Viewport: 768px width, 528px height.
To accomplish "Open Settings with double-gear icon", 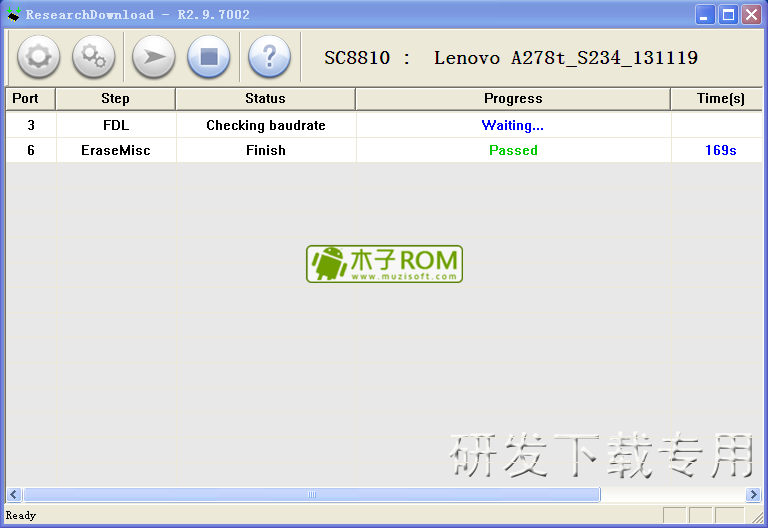I will [94, 57].
